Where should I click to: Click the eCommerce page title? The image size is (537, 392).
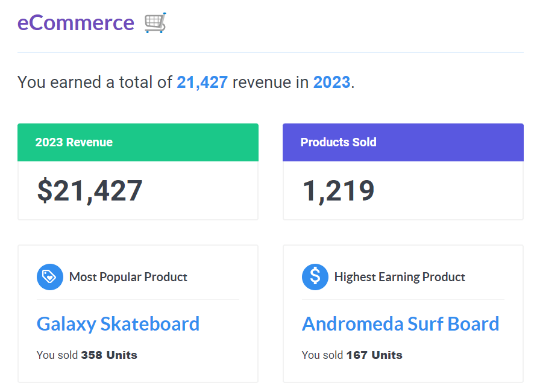76,22
